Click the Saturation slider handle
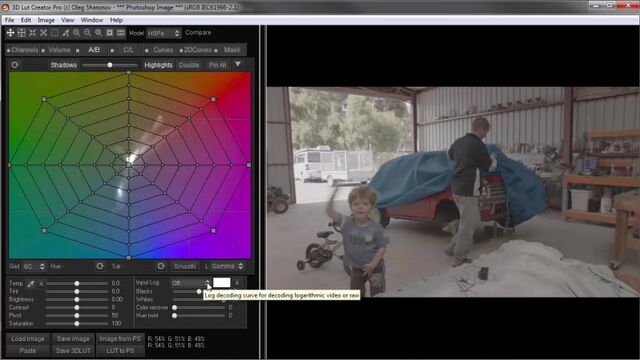Image resolution: width=640 pixels, height=360 pixels. pyautogui.click(x=77, y=323)
